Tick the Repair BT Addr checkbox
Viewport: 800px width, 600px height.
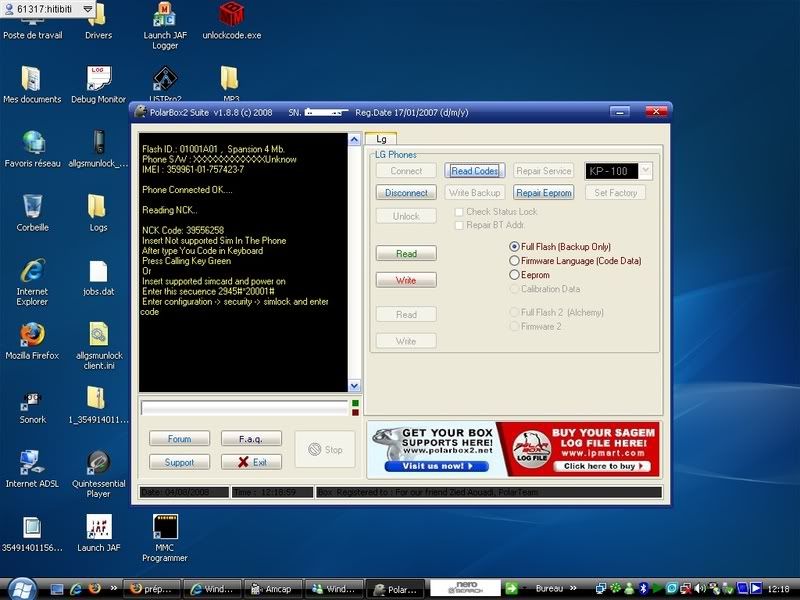pyautogui.click(x=459, y=225)
